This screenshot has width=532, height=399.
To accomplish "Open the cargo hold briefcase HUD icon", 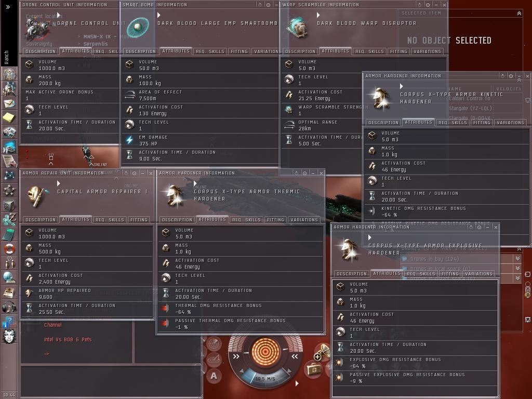I will tap(313, 368).
